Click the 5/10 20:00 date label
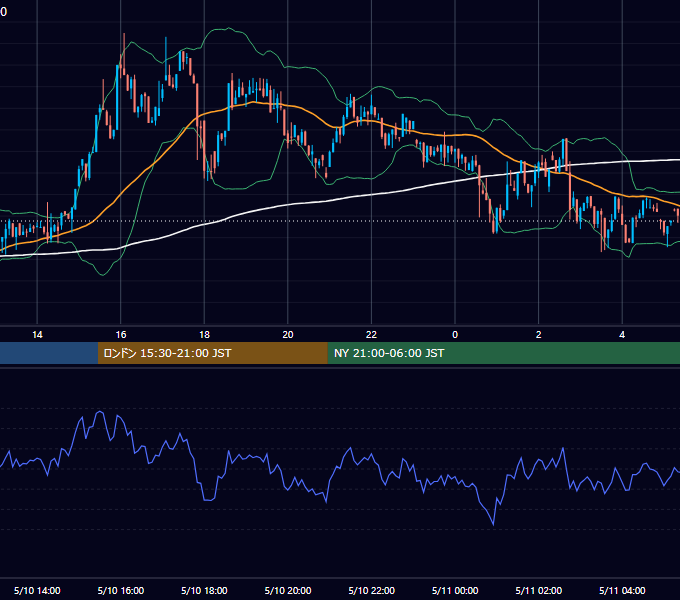Viewport: 680px width, 600px height. (x=288, y=590)
